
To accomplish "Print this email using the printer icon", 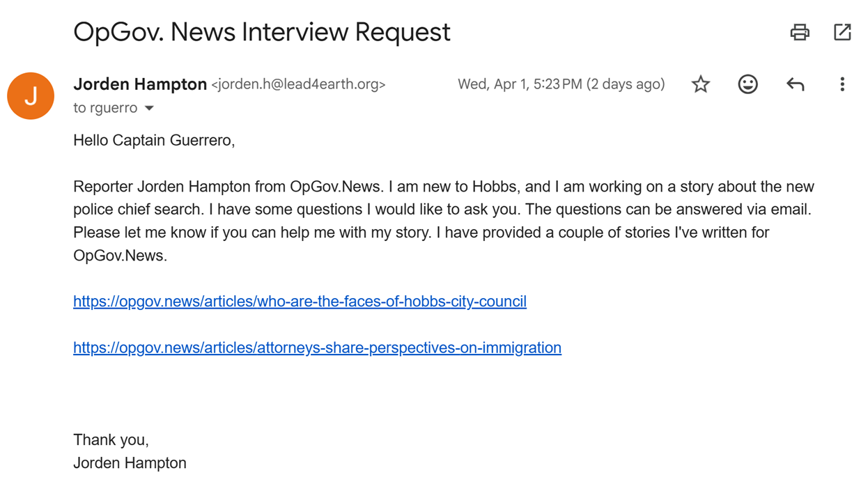I will pos(800,32).
